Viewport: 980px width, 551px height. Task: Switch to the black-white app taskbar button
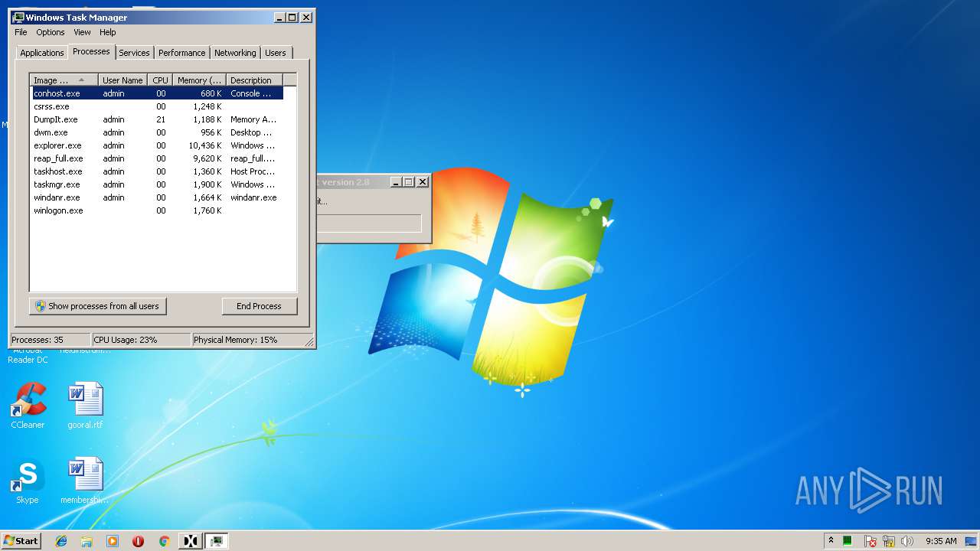coord(191,541)
